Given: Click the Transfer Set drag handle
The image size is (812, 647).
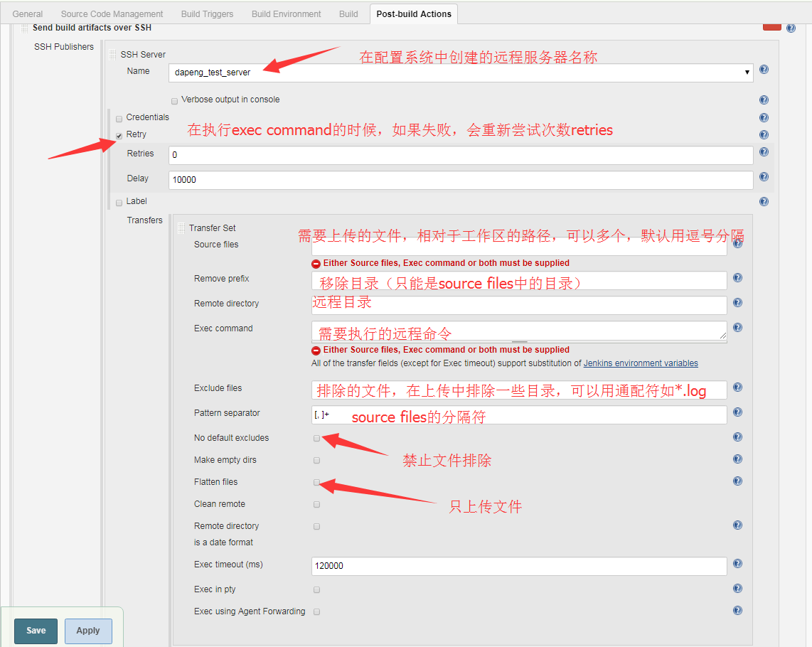Looking at the screenshot, I should pos(181,228).
